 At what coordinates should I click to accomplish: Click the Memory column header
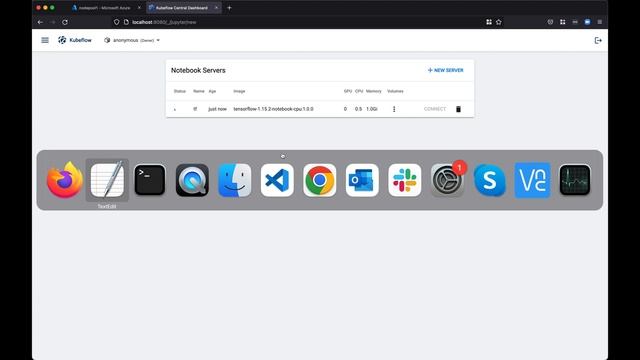373,91
